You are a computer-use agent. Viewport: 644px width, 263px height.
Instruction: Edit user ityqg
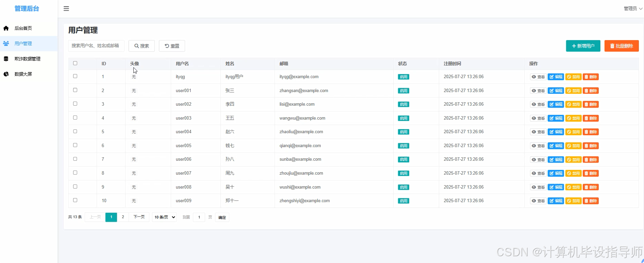(x=556, y=77)
